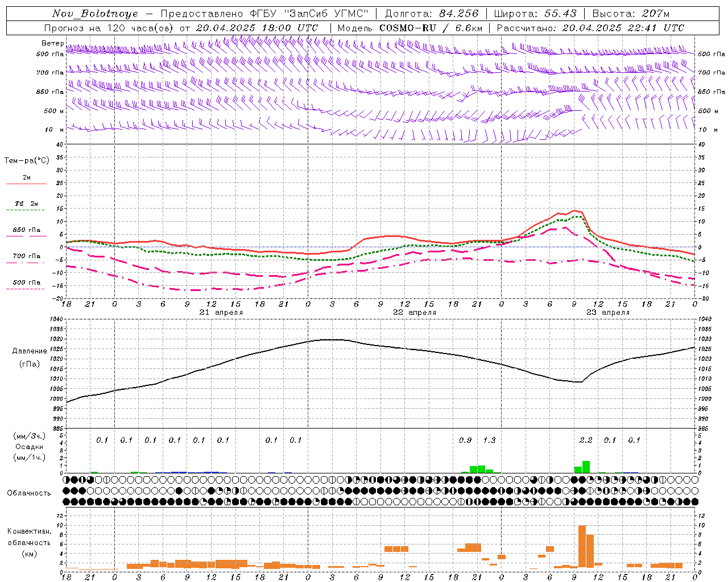Click the 1.3 precipitation value
Image resolution: width=728 pixels, height=582 pixels.
(x=489, y=440)
